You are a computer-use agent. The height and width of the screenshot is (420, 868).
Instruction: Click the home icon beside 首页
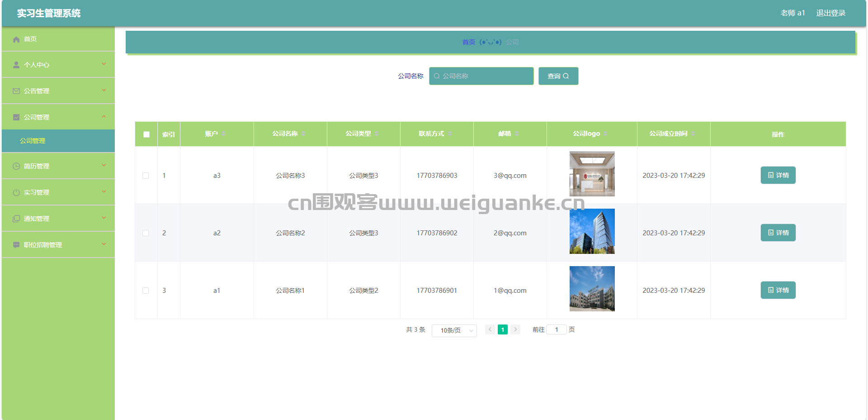(x=16, y=39)
